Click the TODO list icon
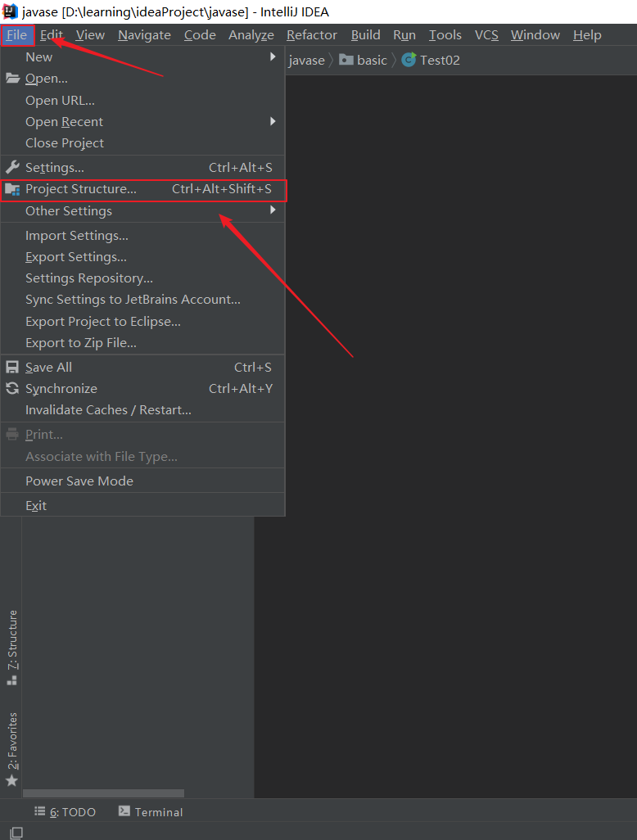This screenshot has height=840, width=637. point(39,811)
